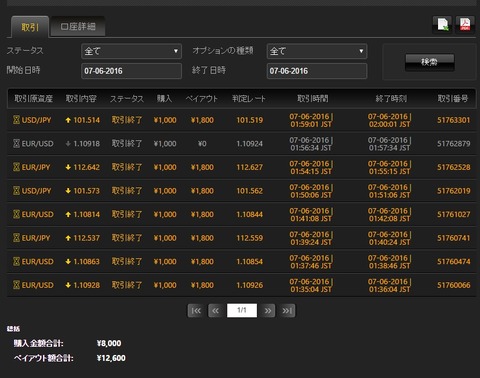Image resolution: width=480 pixels, height=378 pixels.
Task: Click down arrow beside 1.10918
Action: click(68, 144)
